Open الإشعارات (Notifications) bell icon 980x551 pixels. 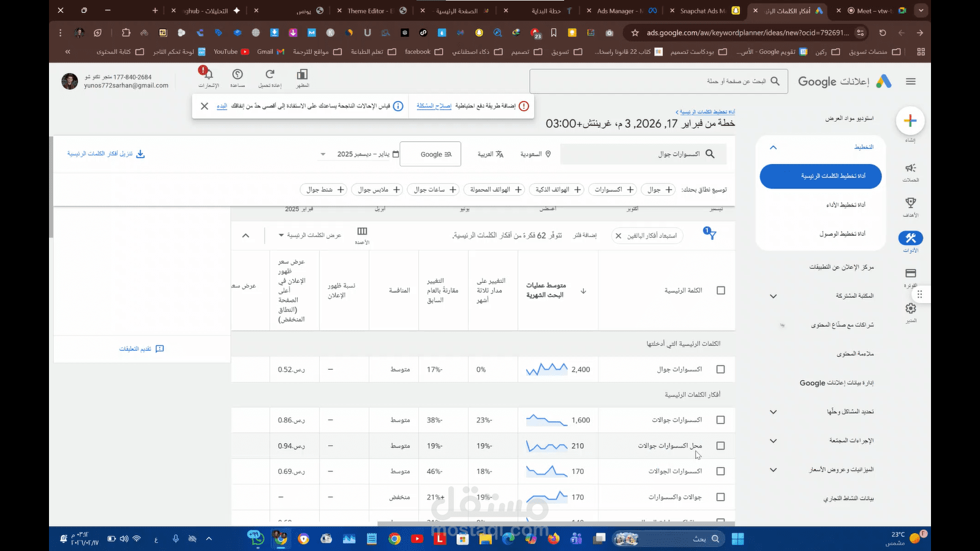208,75
